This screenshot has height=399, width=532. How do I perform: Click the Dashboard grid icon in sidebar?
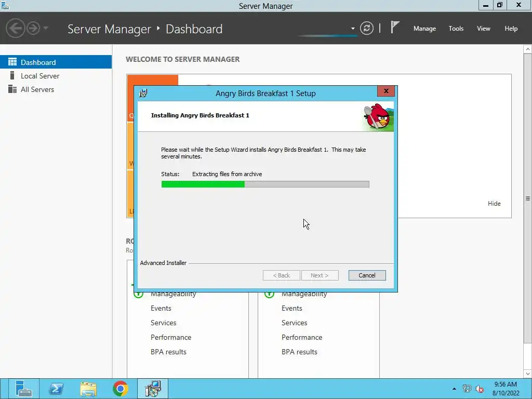click(12, 62)
